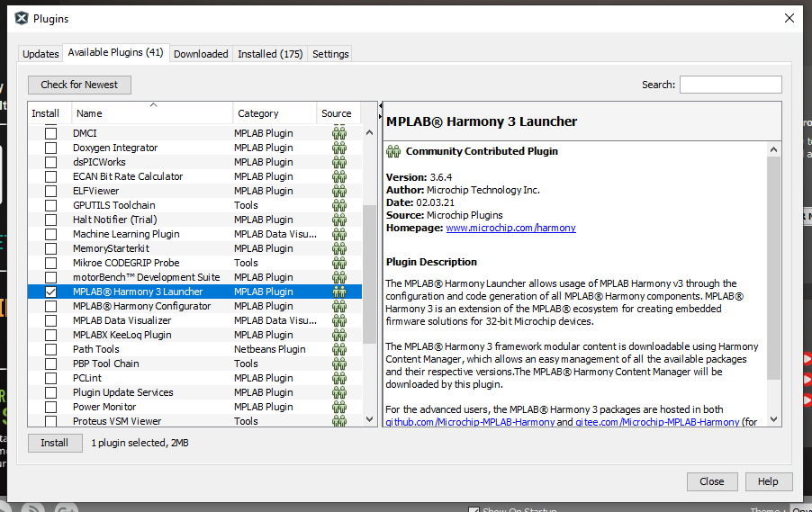812x512 pixels.
Task: Tick the PCLint install checkbox
Action: 50,379
